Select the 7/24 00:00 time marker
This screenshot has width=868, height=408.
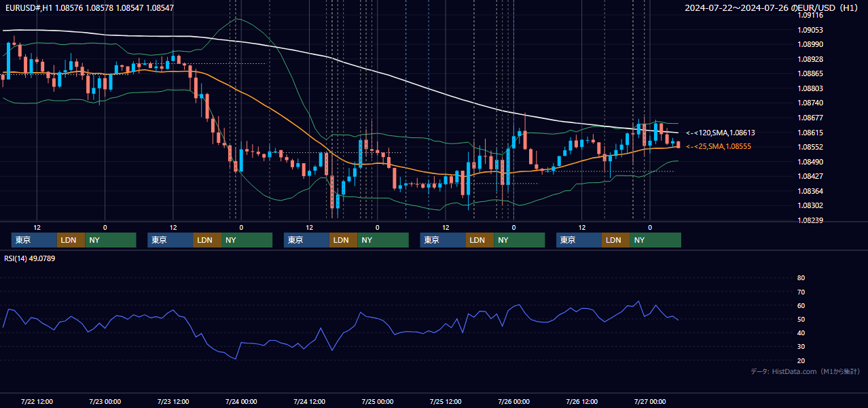241,401
